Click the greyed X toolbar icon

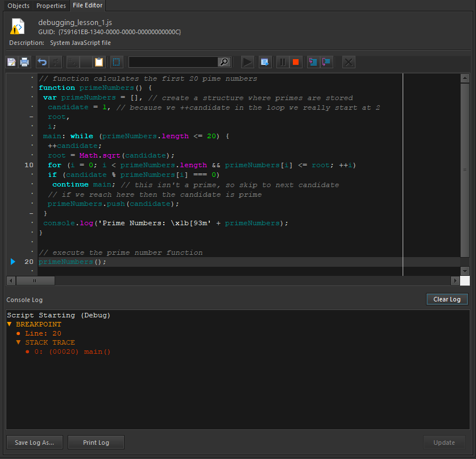349,62
